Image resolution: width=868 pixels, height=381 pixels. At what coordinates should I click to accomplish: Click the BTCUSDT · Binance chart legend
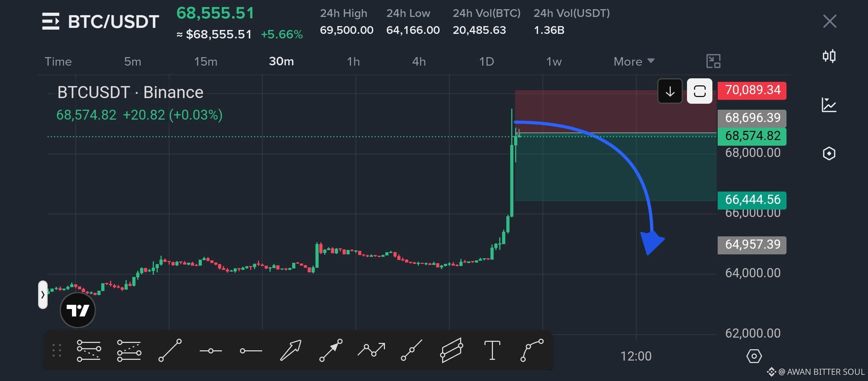[x=130, y=92]
